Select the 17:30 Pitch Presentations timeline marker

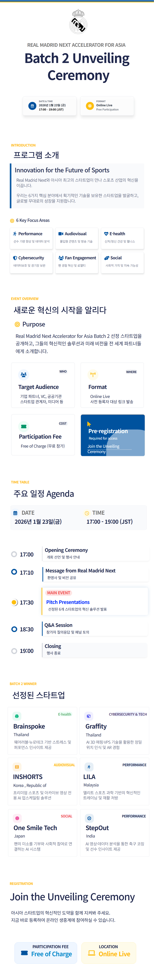pyautogui.click(x=14, y=602)
